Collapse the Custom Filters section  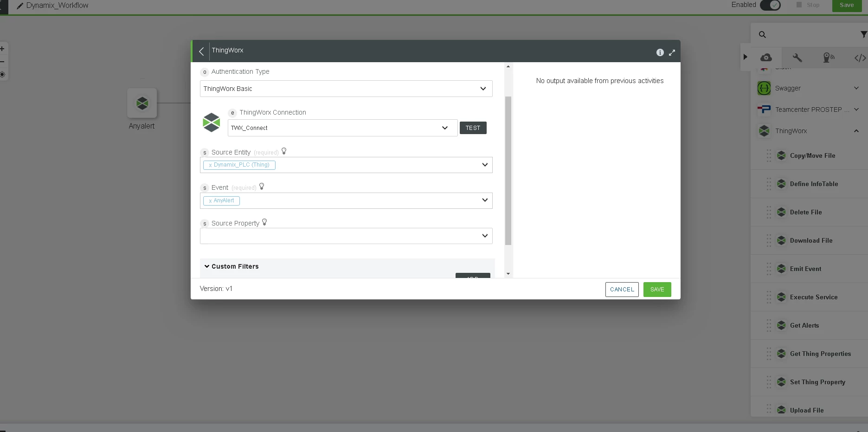click(207, 266)
